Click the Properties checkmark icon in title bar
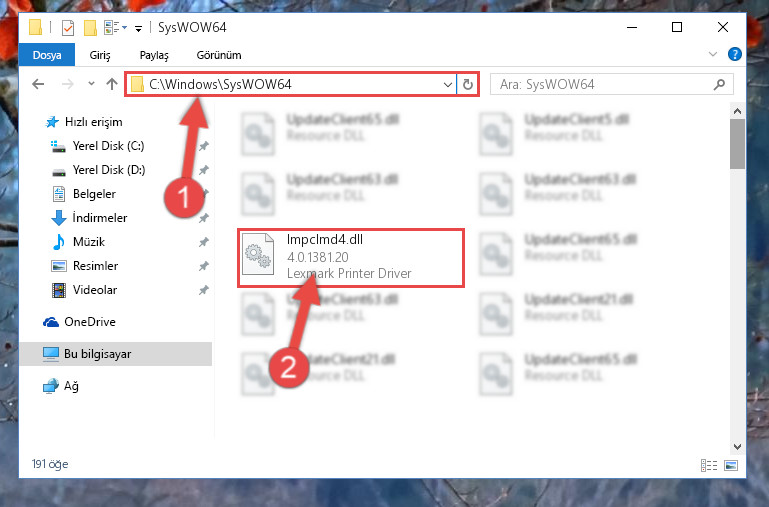The width and height of the screenshot is (769, 507). click(x=68, y=28)
